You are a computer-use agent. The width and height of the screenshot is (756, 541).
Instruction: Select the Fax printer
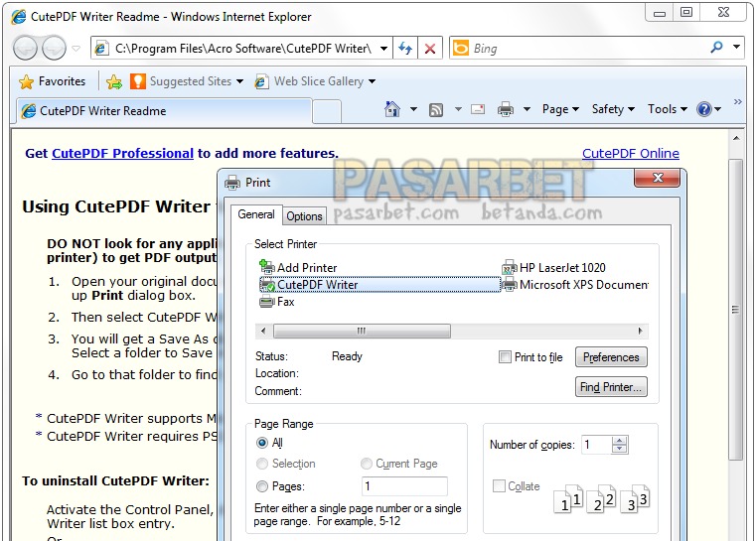click(x=277, y=302)
